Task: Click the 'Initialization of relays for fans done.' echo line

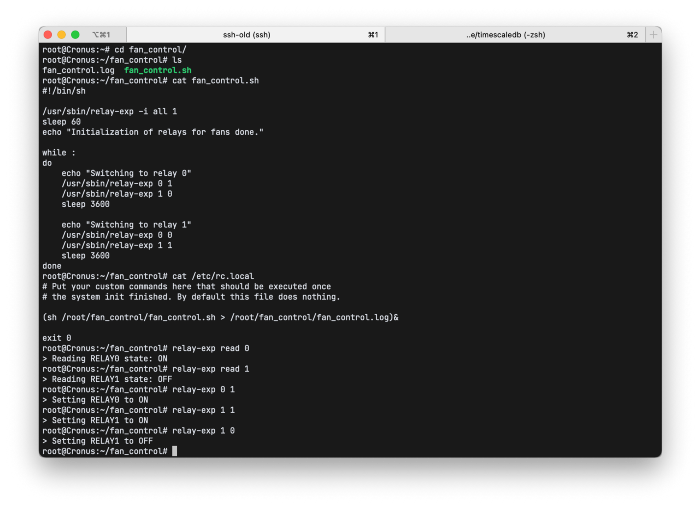Action: (x=153, y=132)
